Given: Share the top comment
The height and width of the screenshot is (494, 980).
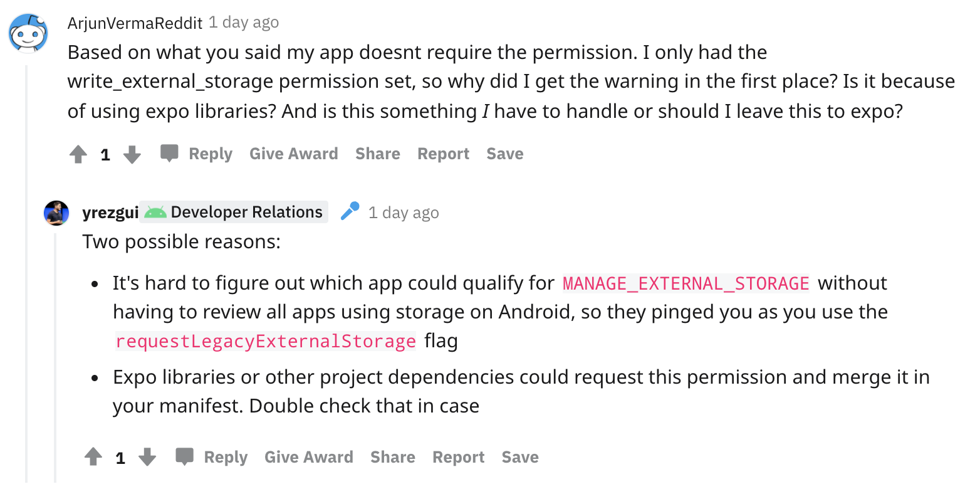Looking at the screenshot, I should click(377, 154).
